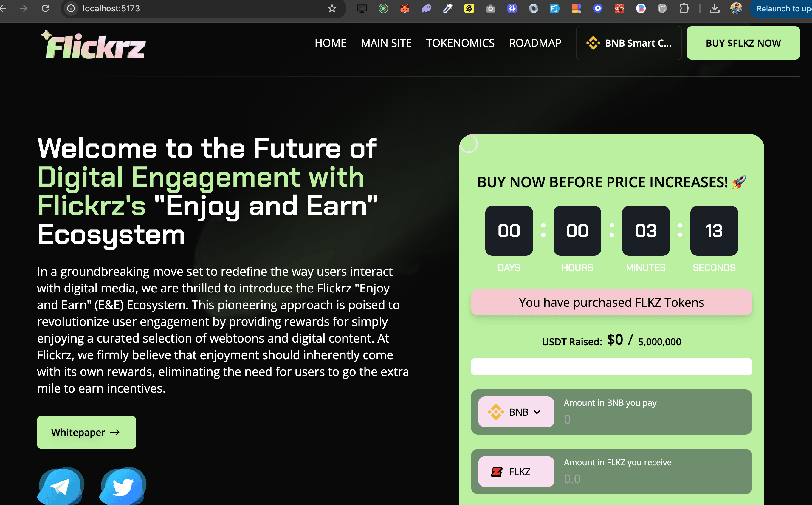This screenshot has width=812, height=505.
Task: Select the eyedropper extension icon
Action: click(447, 8)
